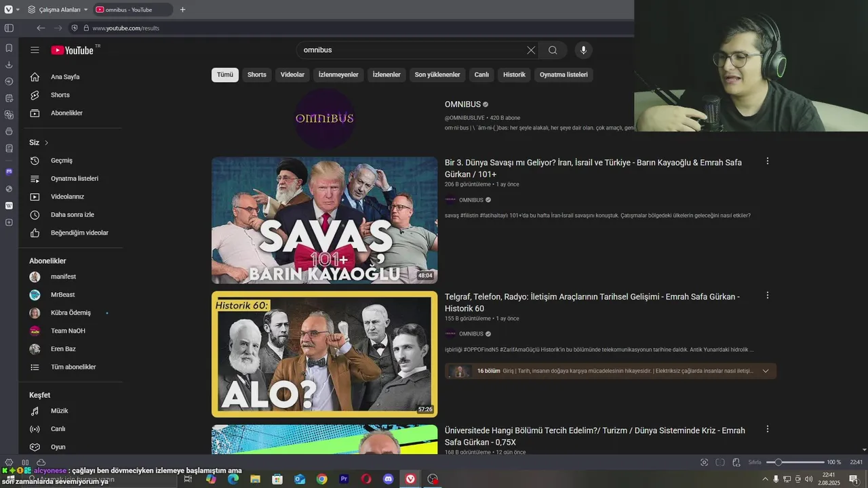
Task: Open Daha sonra izle in the sidebar
Action: point(73,215)
